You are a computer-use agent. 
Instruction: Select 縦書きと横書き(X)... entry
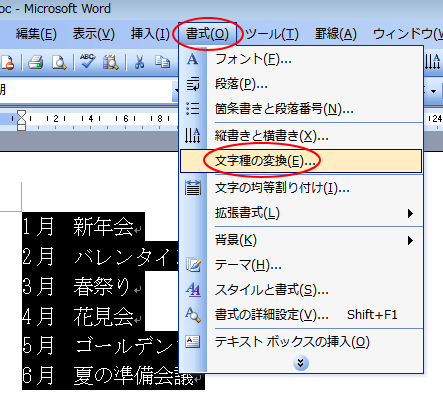tap(301, 136)
